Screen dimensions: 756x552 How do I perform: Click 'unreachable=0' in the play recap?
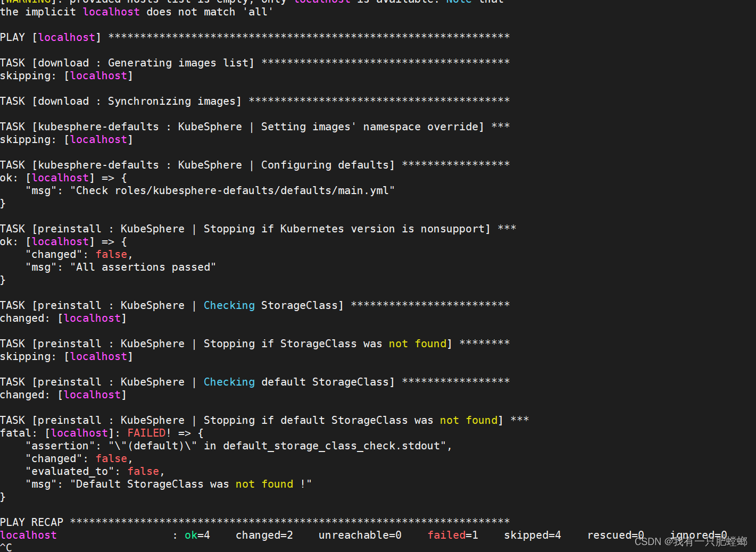[x=360, y=535]
